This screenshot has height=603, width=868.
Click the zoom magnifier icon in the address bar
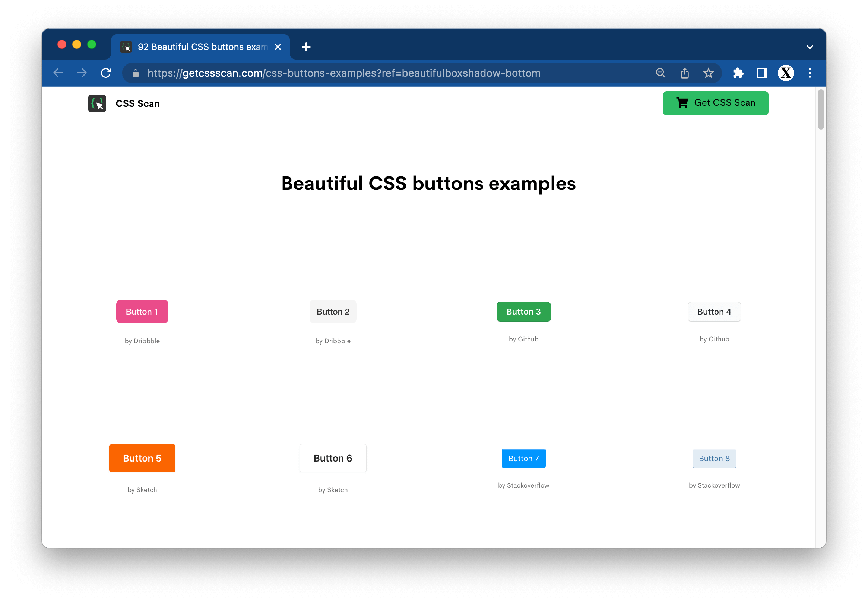click(x=660, y=73)
